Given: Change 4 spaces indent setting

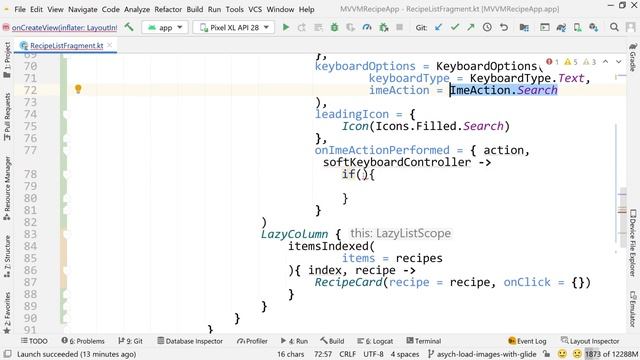Looking at the screenshot, I should tap(404, 354).
